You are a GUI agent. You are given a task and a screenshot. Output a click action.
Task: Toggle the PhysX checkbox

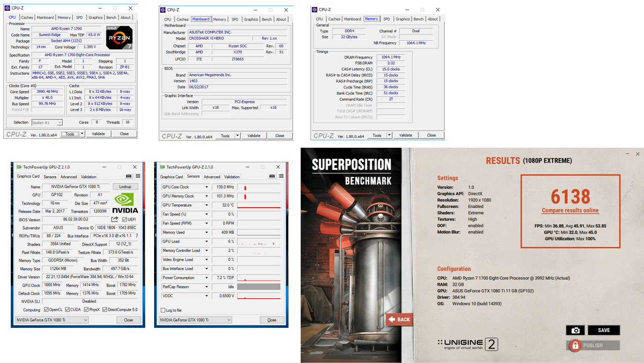[x=86, y=310]
